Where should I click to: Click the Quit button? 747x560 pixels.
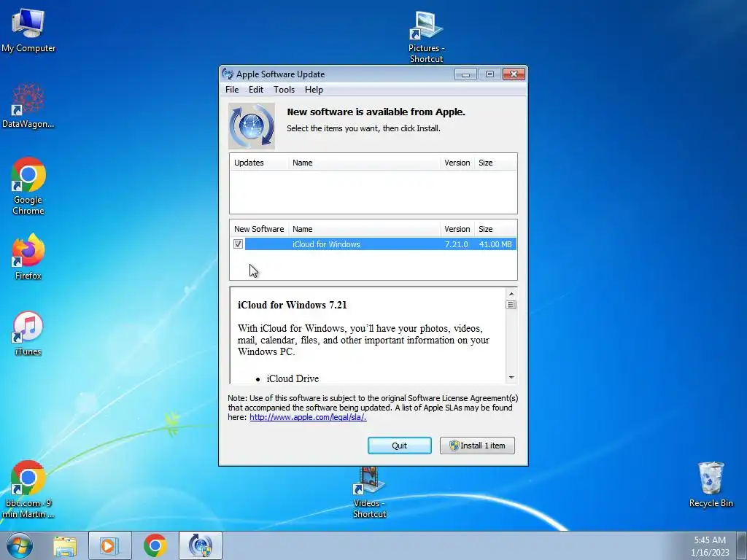click(x=400, y=446)
